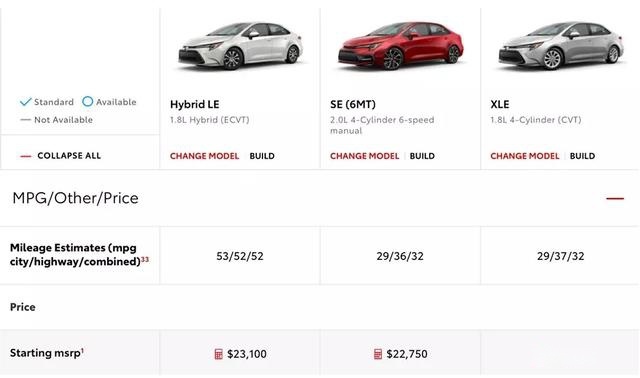This screenshot has width=640, height=378.
Task: Click calculator icon beside $23,100 price
Action: [218, 354]
